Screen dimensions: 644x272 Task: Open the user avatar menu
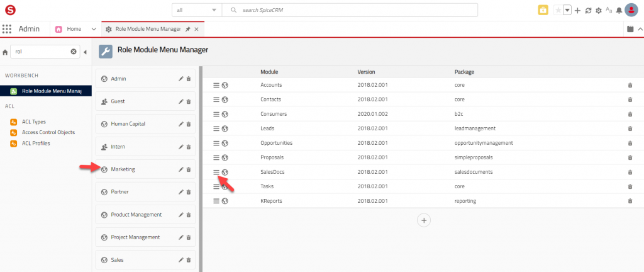[631, 10]
